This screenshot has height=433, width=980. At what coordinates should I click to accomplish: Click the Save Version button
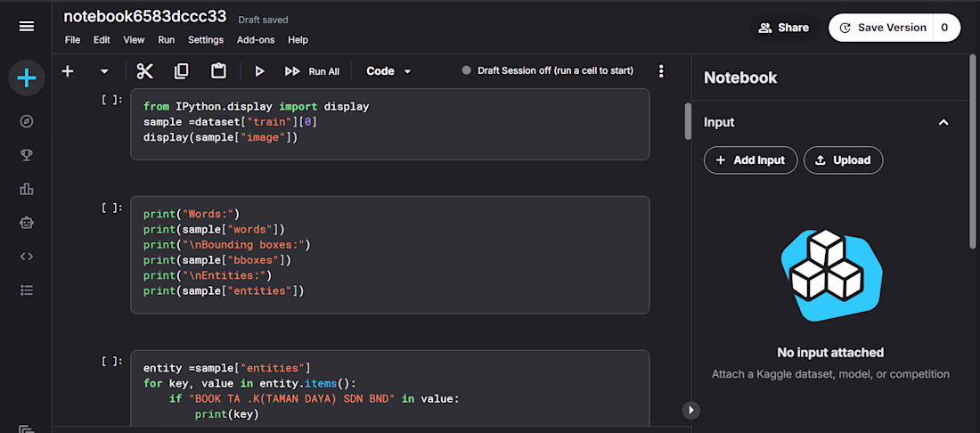(881, 28)
